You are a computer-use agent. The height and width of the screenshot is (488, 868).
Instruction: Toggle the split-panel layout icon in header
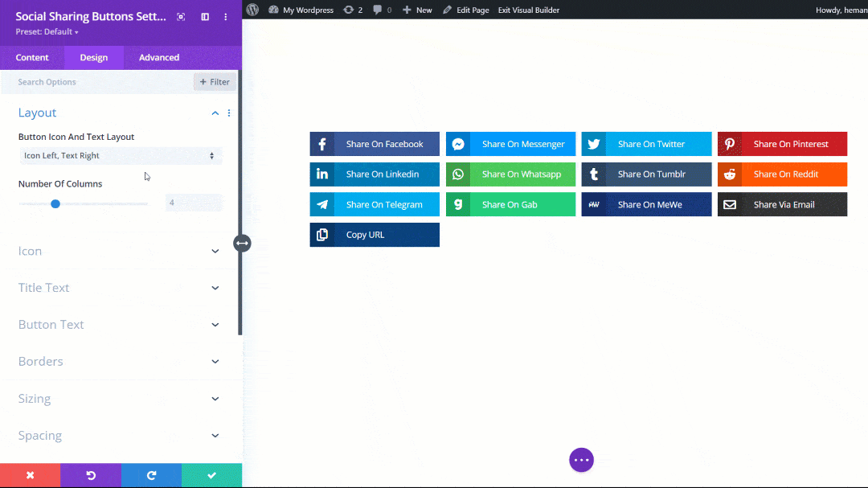click(x=205, y=17)
